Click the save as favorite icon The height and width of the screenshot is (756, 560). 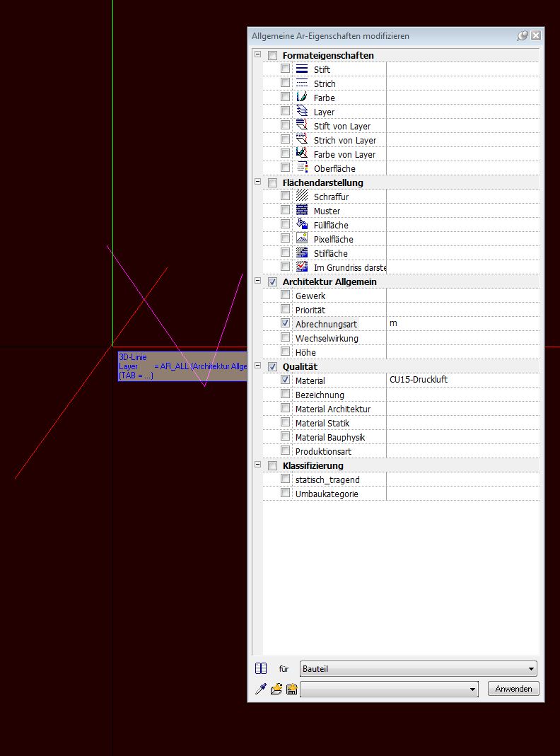(x=291, y=689)
